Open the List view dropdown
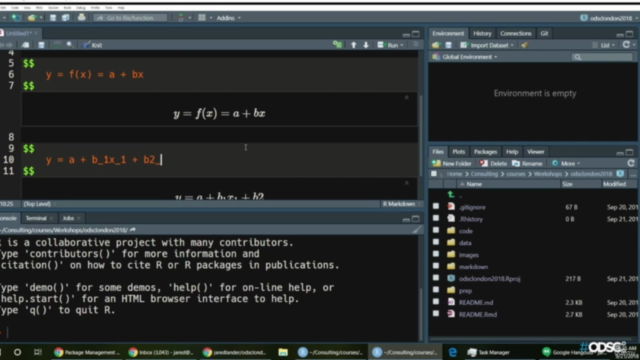The width and height of the screenshot is (640, 360). (x=604, y=45)
